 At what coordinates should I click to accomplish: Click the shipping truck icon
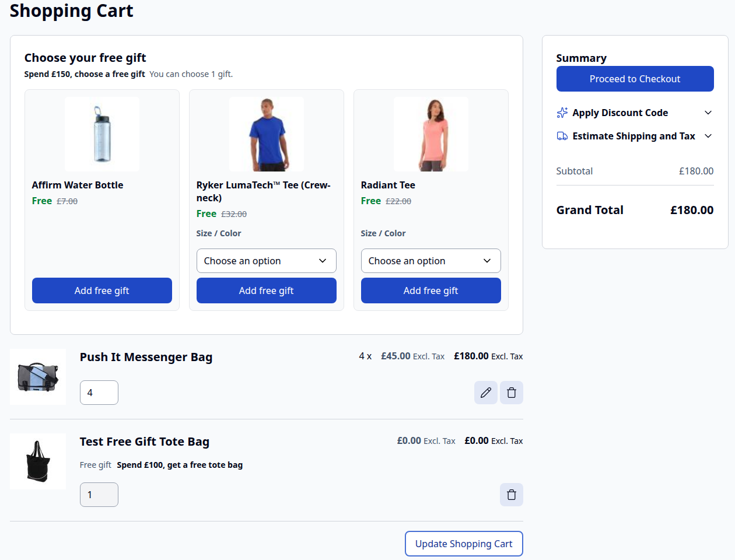(x=562, y=136)
